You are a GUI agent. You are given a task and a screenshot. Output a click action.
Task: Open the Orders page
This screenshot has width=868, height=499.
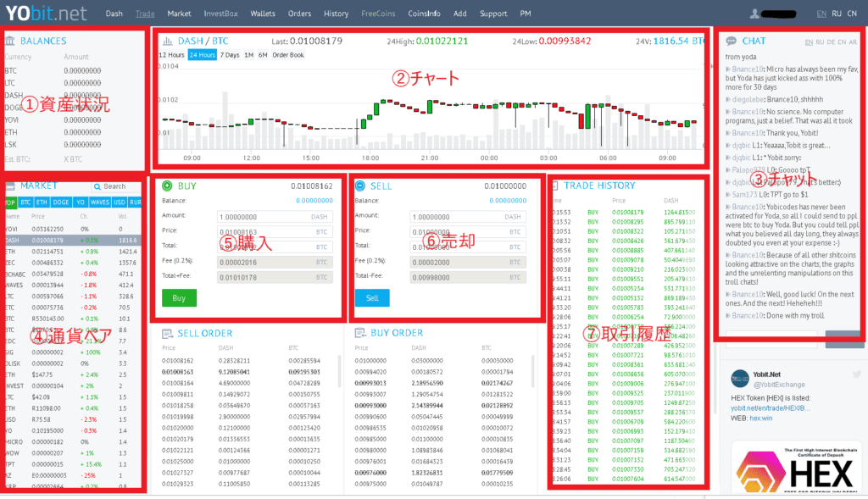click(x=299, y=14)
